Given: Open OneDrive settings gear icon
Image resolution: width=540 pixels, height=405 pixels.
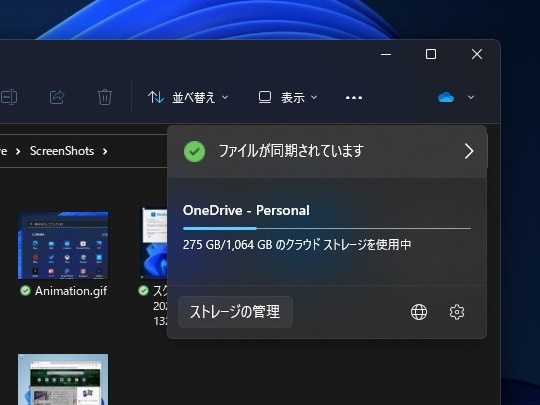Looking at the screenshot, I should (x=457, y=312).
